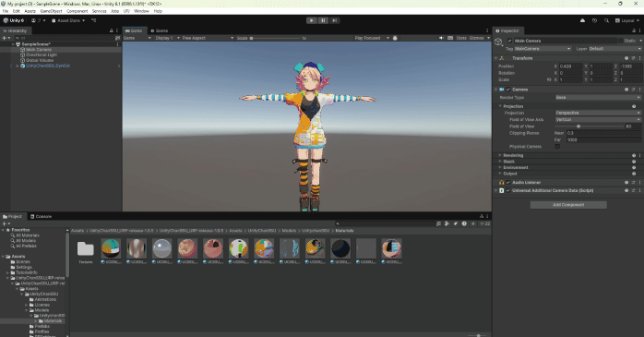
Task: Expand the UnityChanSSU_DynCol object
Action: 18,66
